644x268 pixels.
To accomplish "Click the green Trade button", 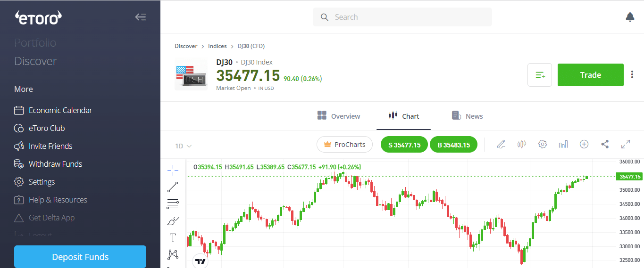I will click(590, 75).
